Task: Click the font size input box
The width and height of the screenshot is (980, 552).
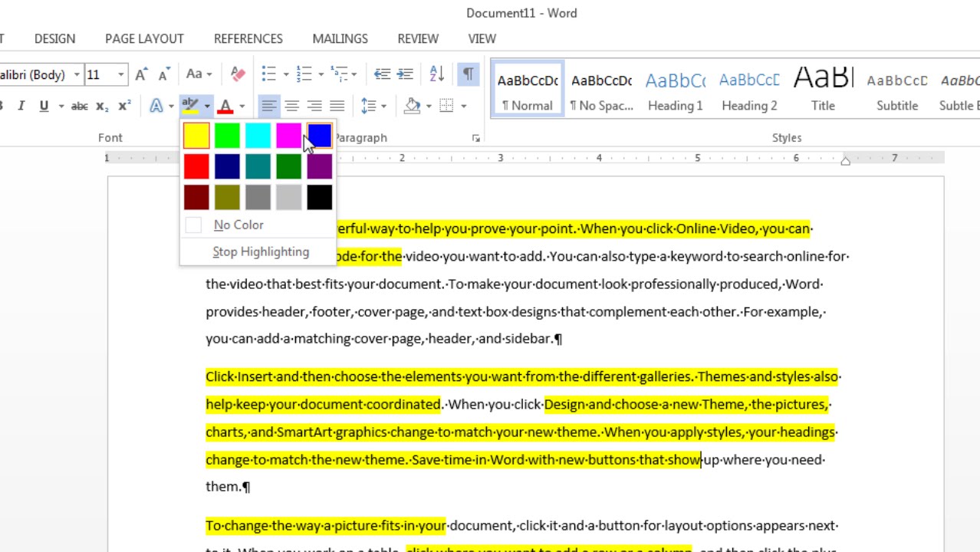Action: 100,74
